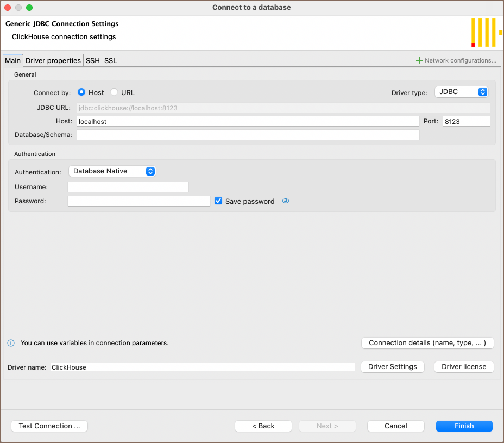The image size is (504, 443).
Task: Click the green plus Network configurations icon
Action: 419,60
